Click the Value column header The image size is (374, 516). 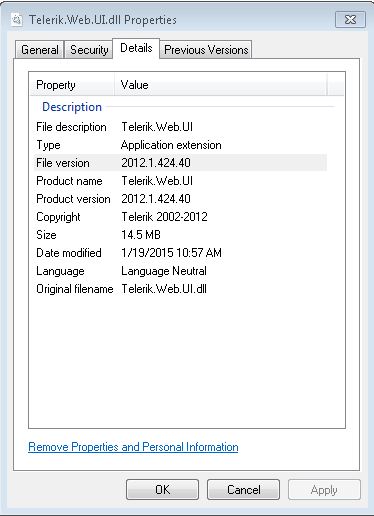(221, 85)
